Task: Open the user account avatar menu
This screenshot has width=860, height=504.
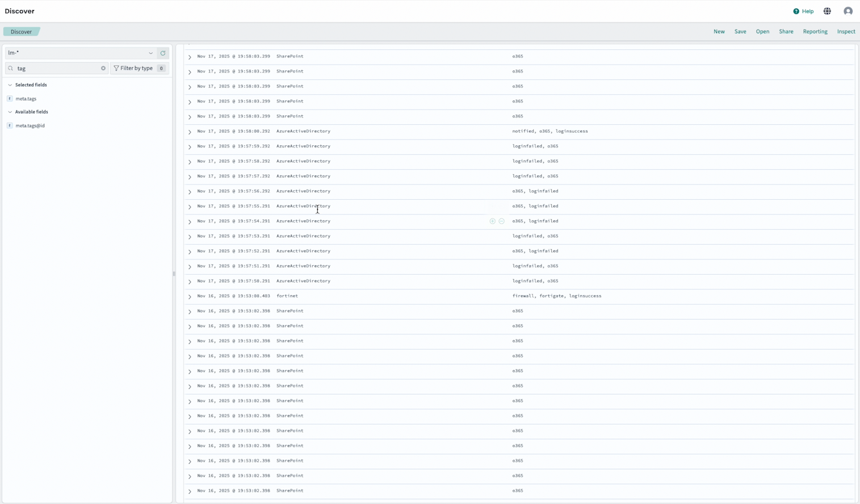Action: tap(848, 11)
